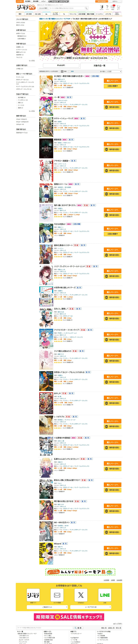Screen dimensions: 138x644
Task: Check the テンポがいい tag checkbox
Action: tap(17, 100)
